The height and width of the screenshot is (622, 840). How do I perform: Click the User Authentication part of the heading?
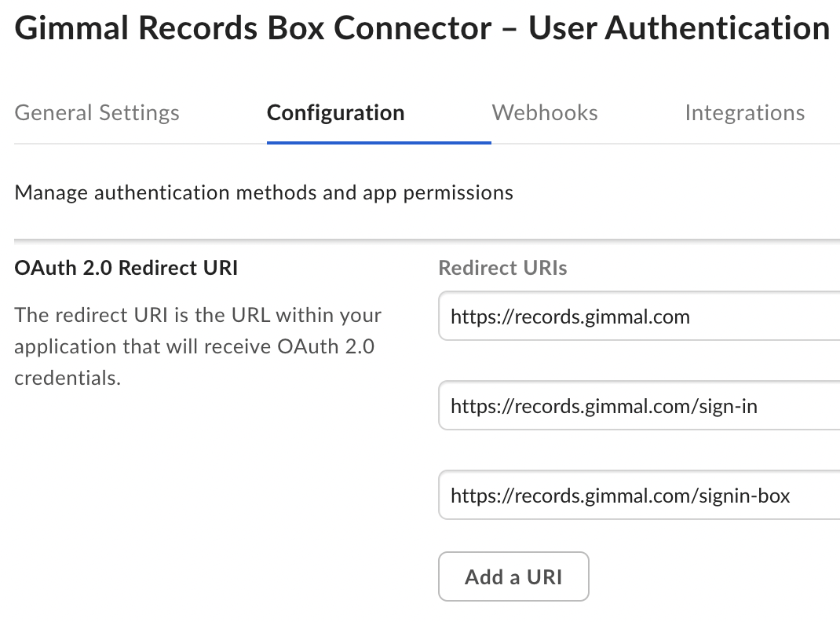pyautogui.click(x=678, y=29)
